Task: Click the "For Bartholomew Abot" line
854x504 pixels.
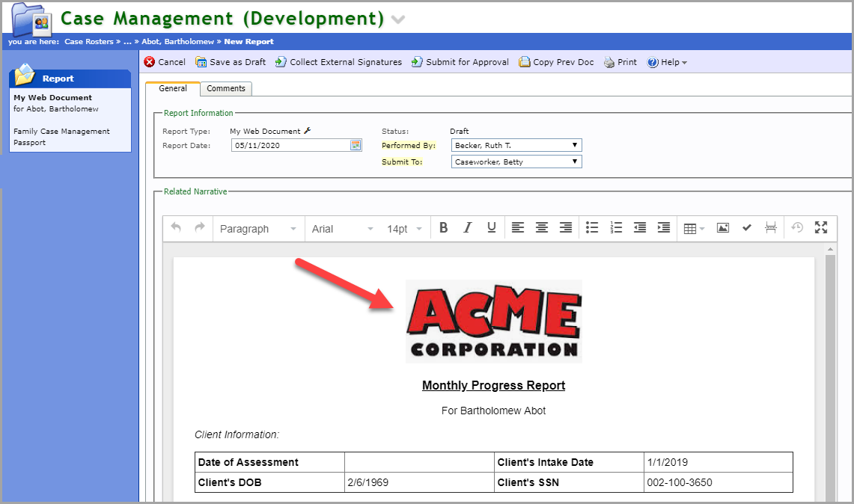Action: click(493, 411)
